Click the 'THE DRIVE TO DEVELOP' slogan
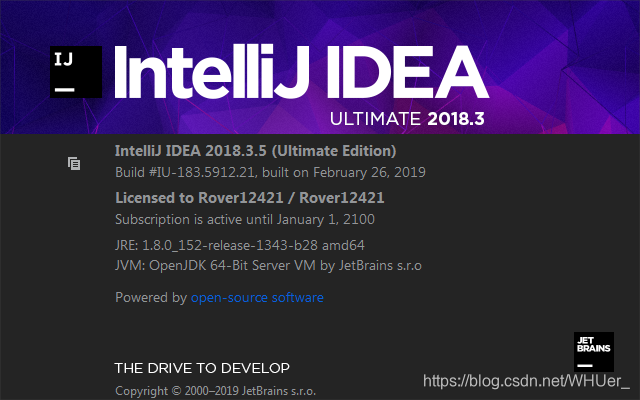 [202, 368]
